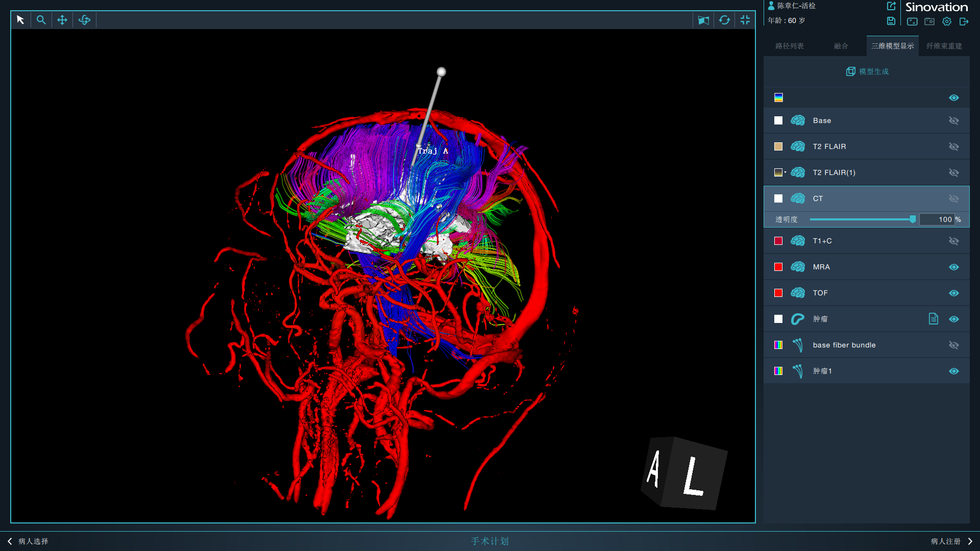Show the T1+C model
The image size is (980, 551).
click(953, 241)
